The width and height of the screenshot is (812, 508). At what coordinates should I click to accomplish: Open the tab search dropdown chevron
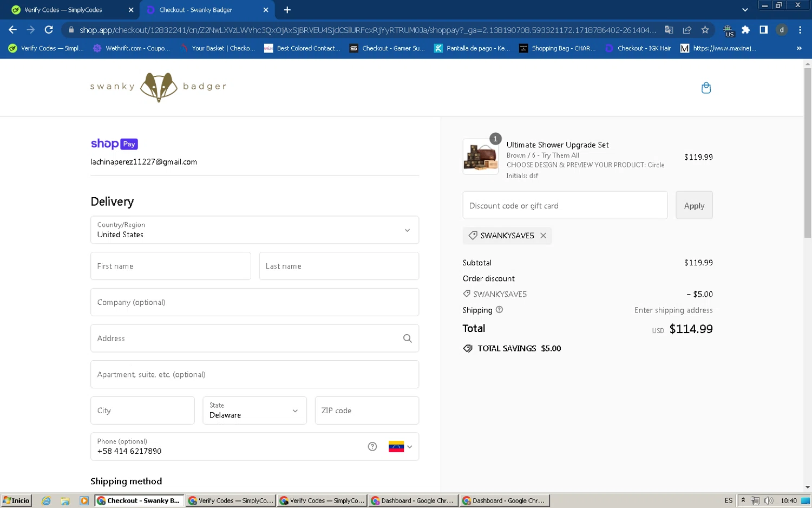click(x=745, y=10)
